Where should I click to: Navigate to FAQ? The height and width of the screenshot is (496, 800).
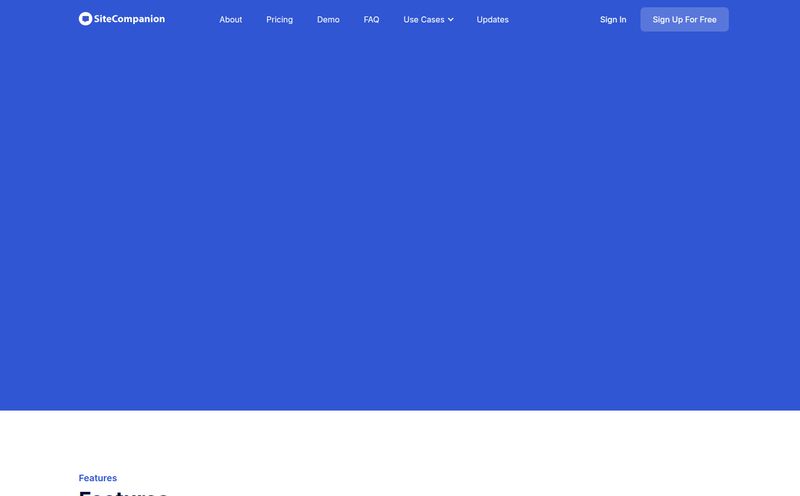[x=371, y=19]
